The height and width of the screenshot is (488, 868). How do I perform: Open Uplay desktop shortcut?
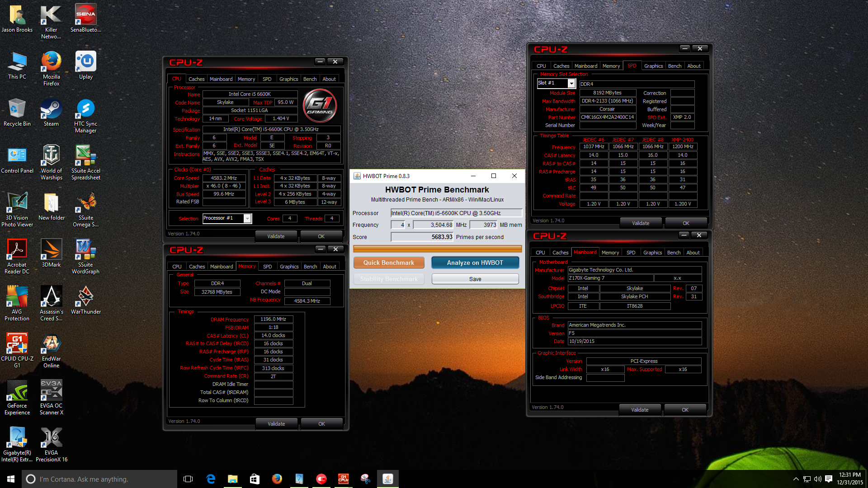[x=85, y=65]
